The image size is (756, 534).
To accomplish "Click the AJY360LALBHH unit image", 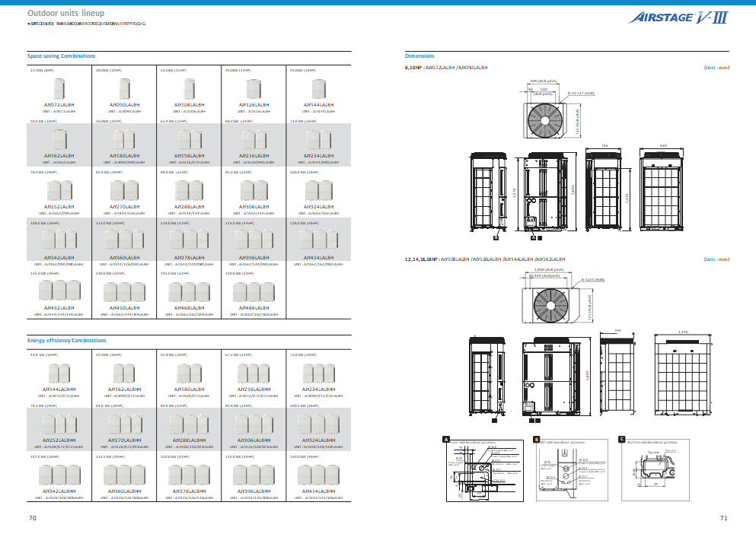I will [x=124, y=475].
